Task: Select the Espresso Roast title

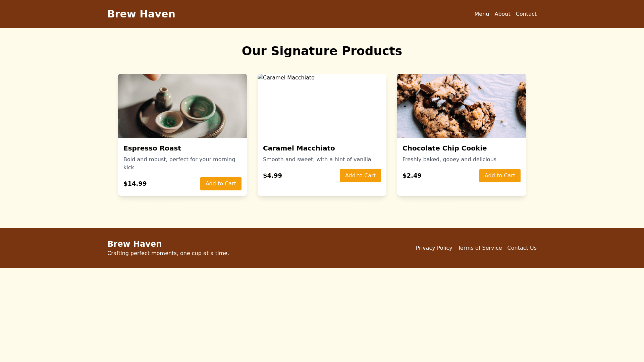Action: tap(152, 148)
